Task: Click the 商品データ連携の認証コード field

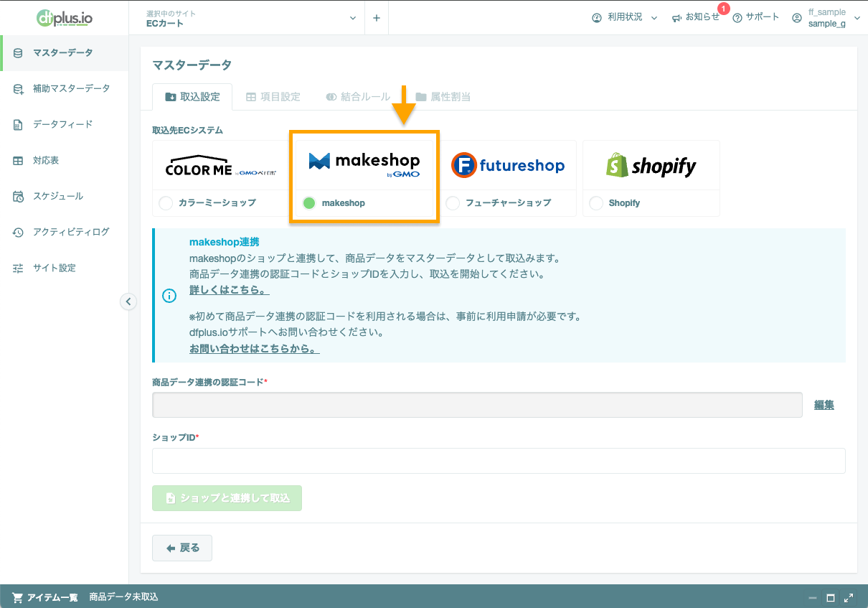Action: coord(477,405)
